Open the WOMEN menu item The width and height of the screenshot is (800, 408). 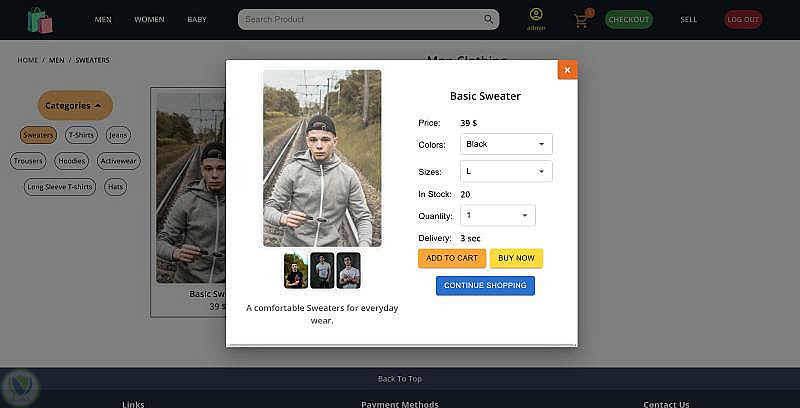[149, 19]
